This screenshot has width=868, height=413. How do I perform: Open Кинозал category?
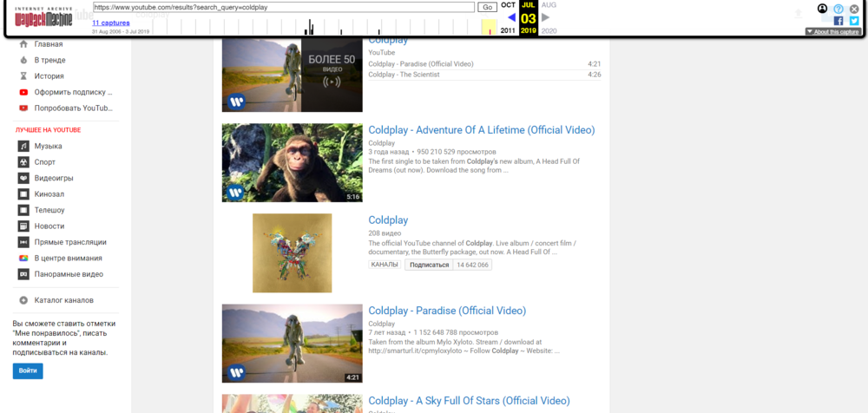49,194
